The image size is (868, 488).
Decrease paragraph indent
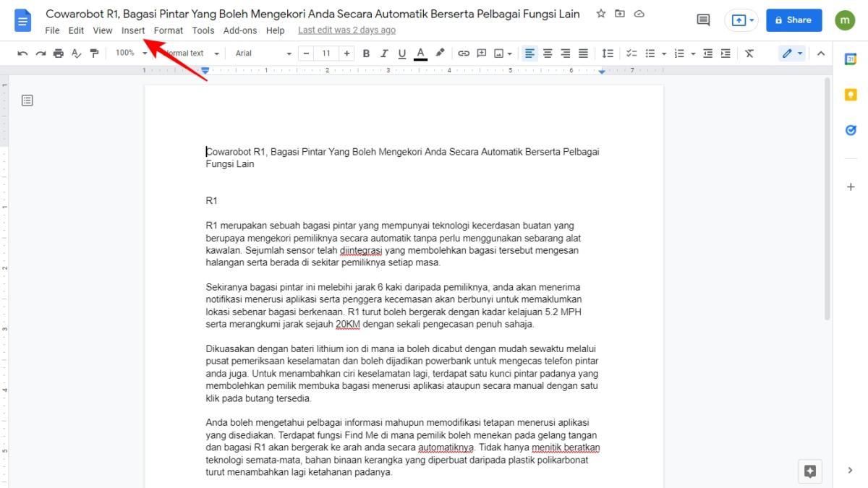point(707,53)
